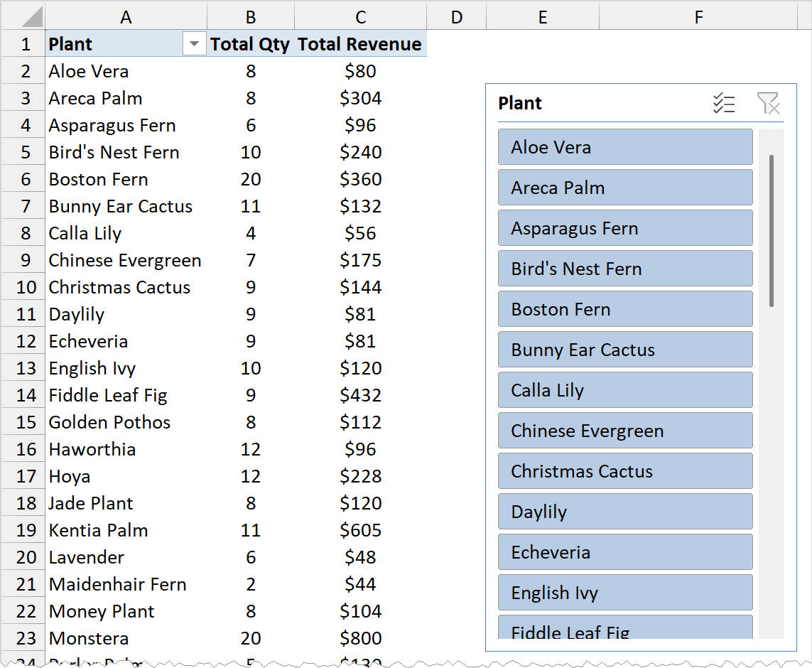The height and width of the screenshot is (668, 812).
Task: Select column C header
Action: tap(360, 16)
